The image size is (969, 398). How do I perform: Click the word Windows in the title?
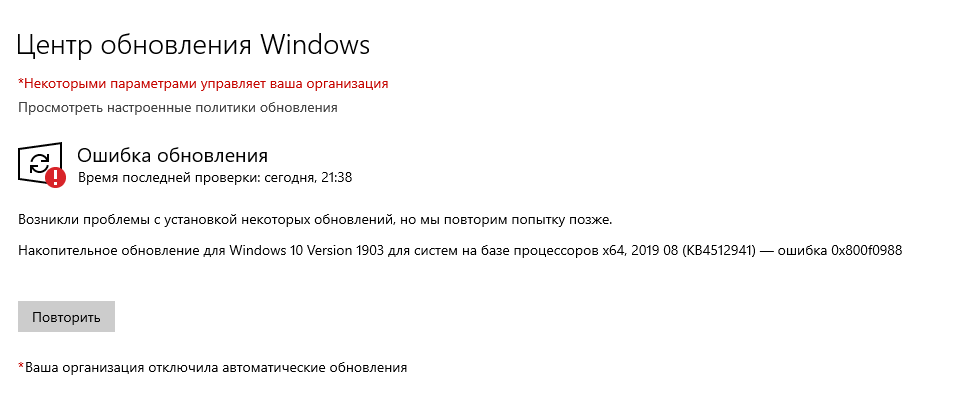tap(314, 46)
